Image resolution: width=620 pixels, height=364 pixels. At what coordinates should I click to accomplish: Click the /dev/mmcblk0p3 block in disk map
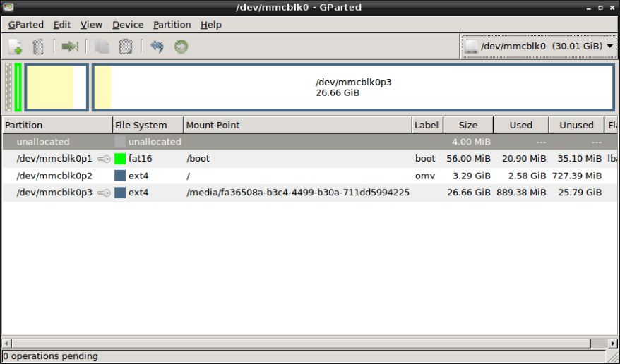(353, 87)
